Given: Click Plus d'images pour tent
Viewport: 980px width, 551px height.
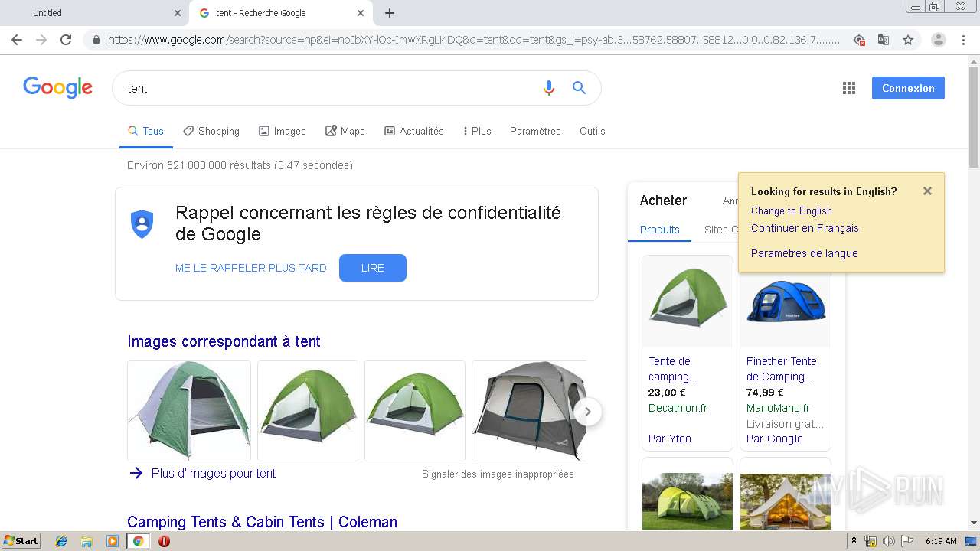Looking at the screenshot, I should click(x=214, y=473).
